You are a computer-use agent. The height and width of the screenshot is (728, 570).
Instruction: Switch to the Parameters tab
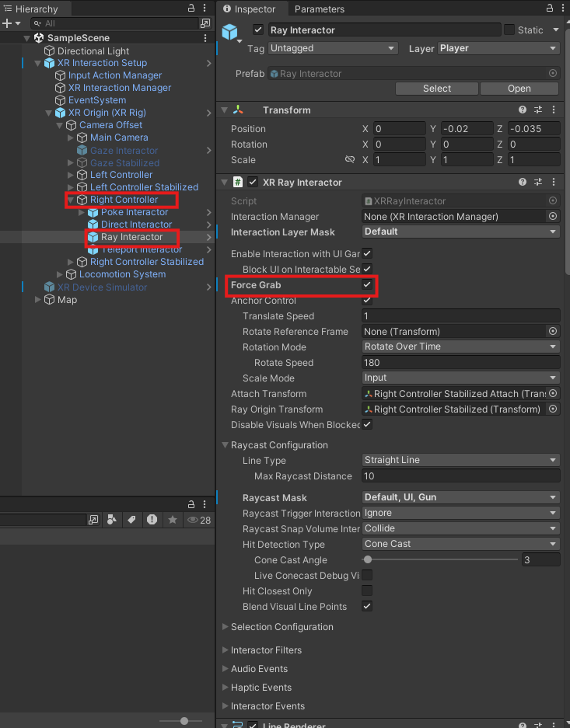tap(320, 9)
